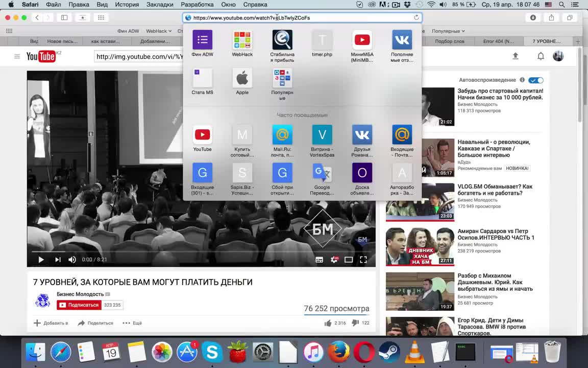Click the video progress bar

tap(201, 251)
